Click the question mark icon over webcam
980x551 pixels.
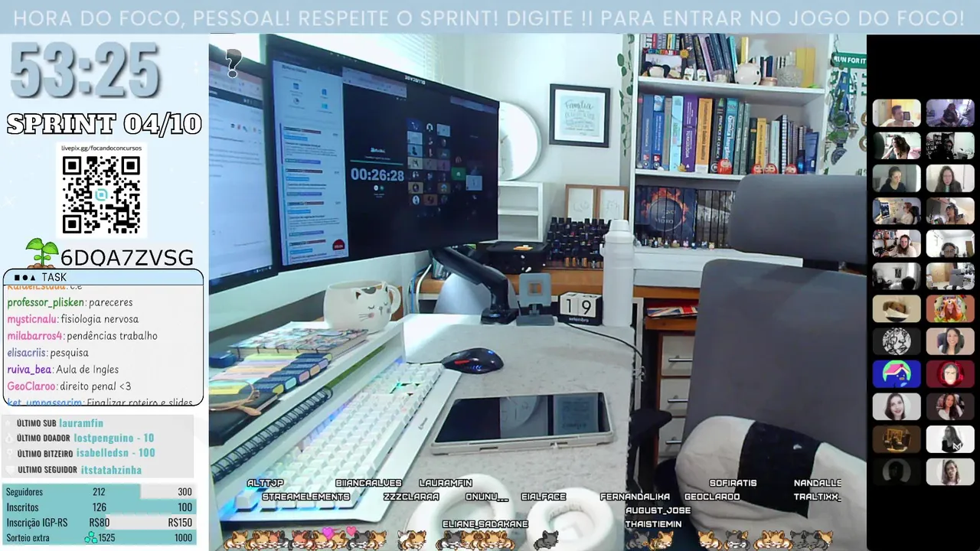233,63
